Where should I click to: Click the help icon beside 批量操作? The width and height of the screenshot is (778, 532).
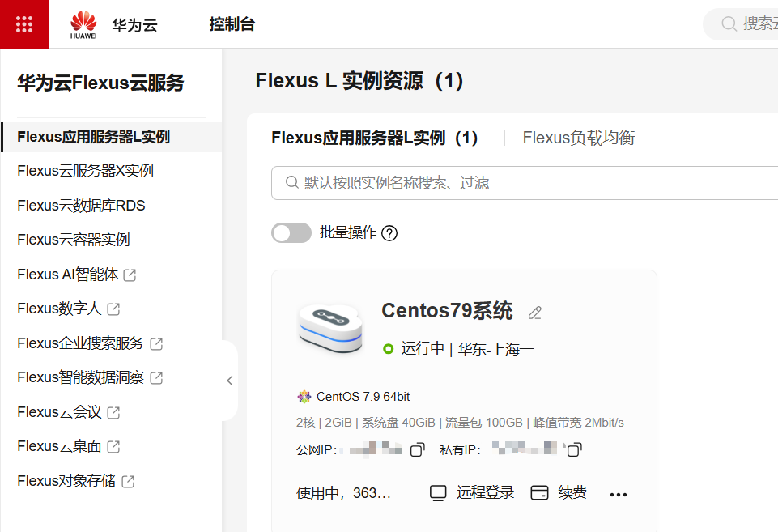[x=389, y=233]
